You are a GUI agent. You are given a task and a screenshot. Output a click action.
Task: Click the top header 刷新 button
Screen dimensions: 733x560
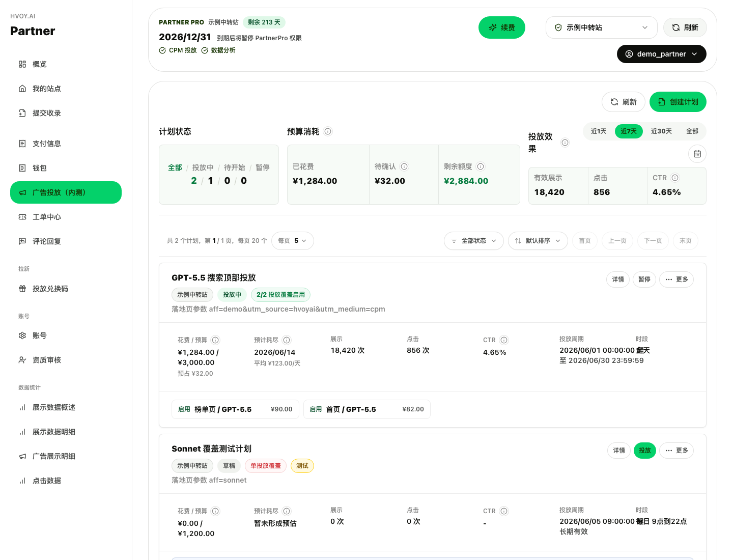[x=685, y=27]
